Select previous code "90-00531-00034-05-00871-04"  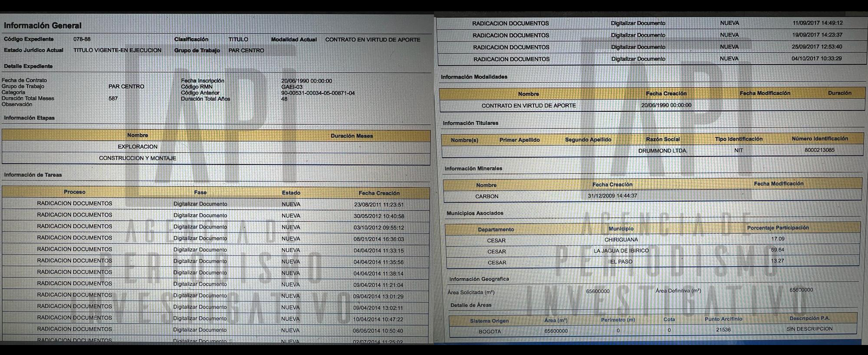pyautogui.click(x=318, y=93)
